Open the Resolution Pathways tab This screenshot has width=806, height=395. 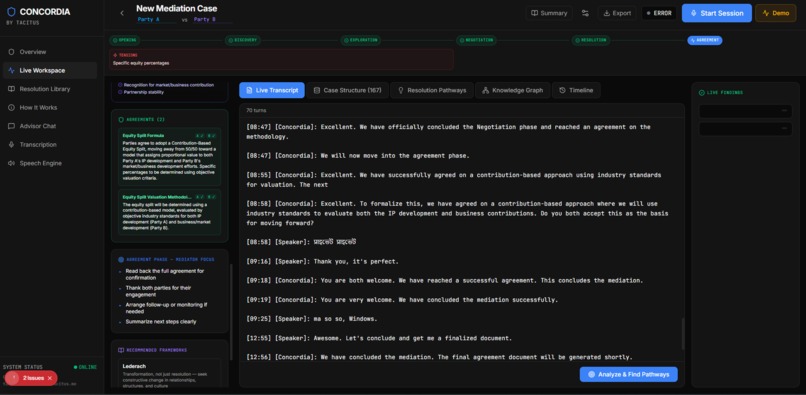432,90
